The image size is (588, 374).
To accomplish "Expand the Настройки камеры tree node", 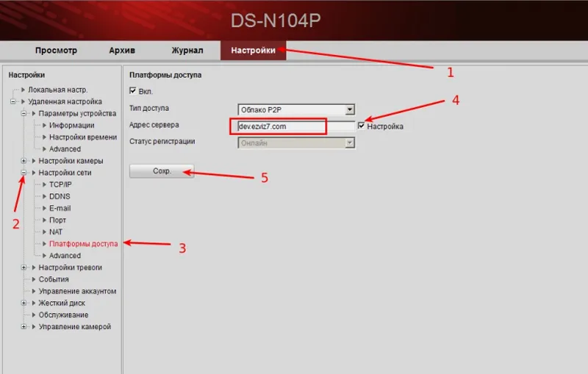I will click(x=24, y=161).
